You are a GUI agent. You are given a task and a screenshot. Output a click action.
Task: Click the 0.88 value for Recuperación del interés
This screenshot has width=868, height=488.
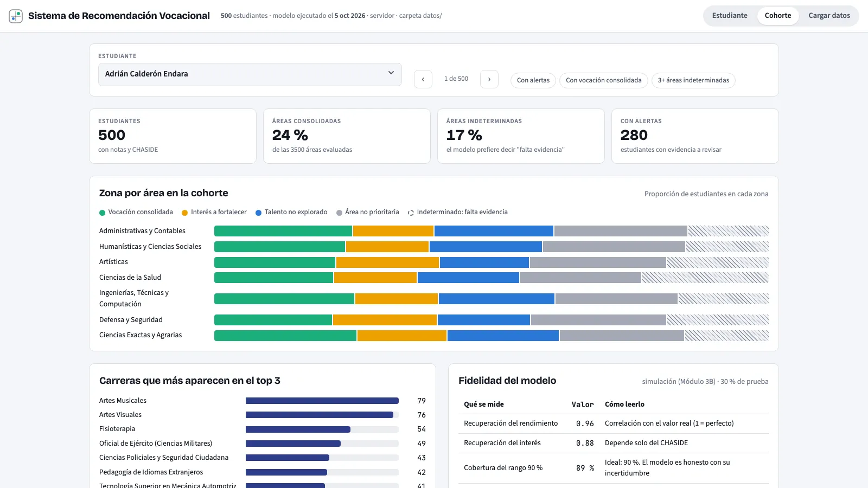(x=585, y=443)
